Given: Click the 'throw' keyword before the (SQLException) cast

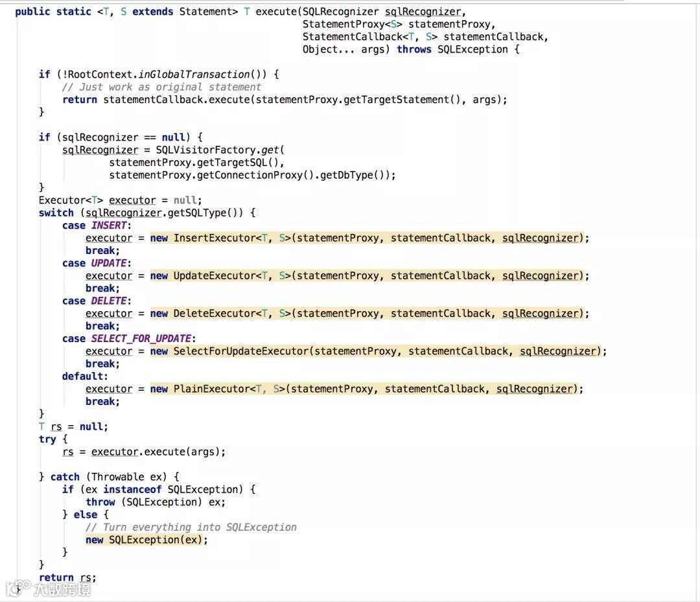Looking at the screenshot, I should coord(100,502).
